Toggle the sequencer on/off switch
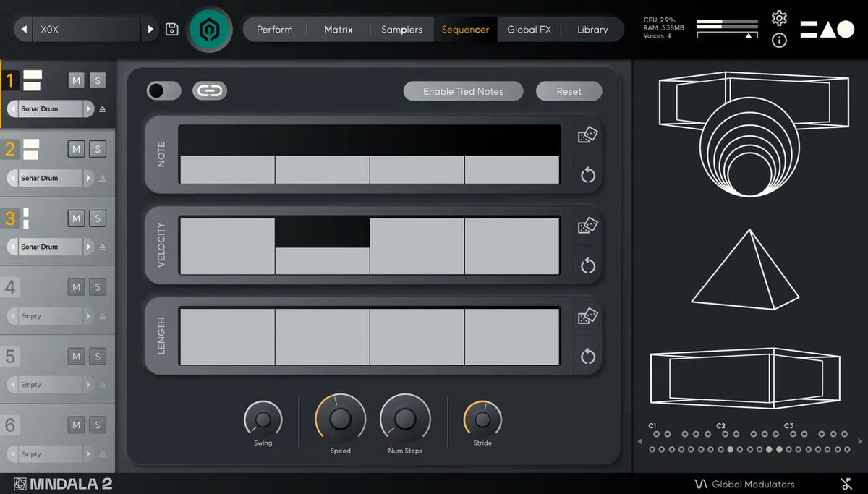Image resolution: width=868 pixels, height=494 pixels. pos(164,90)
